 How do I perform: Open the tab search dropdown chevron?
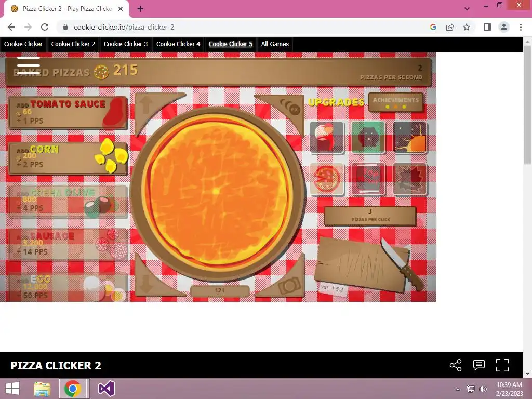pos(467,9)
